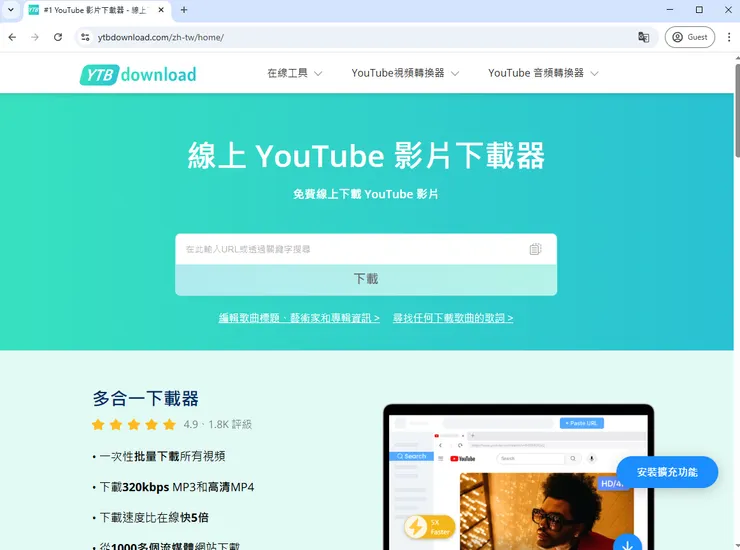Viewport: 740px width, 550px height.
Task: Open 編輯歌曲標題、藝術家和專輯資訊 link
Action: [299, 318]
